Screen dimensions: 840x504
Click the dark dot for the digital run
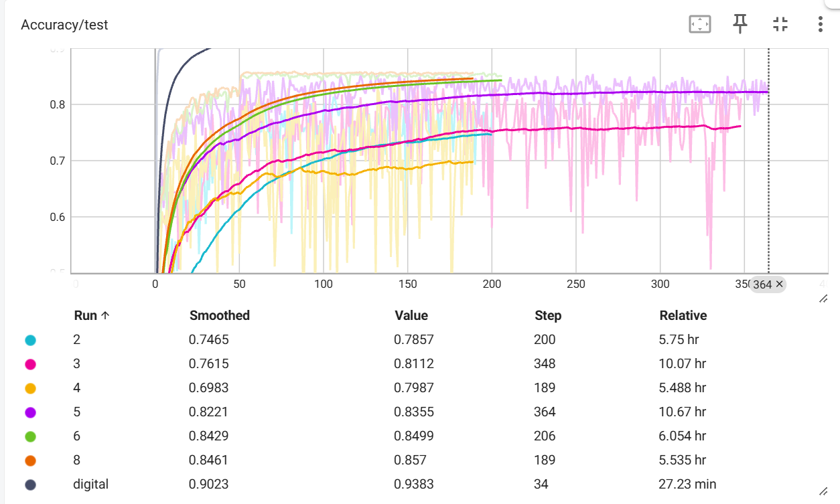(x=30, y=485)
